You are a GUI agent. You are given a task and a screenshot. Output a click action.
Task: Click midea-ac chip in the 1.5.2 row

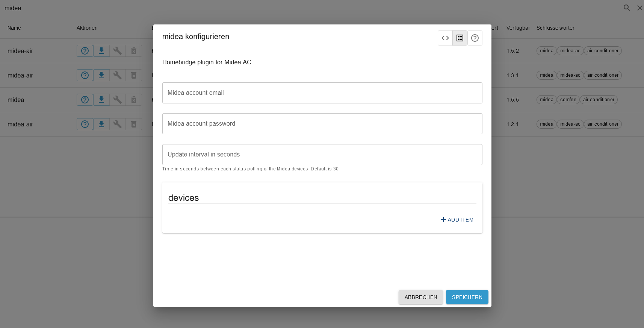coord(570,51)
